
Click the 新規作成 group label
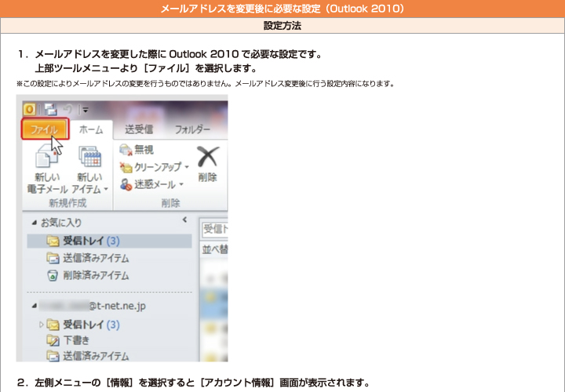[x=67, y=203]
